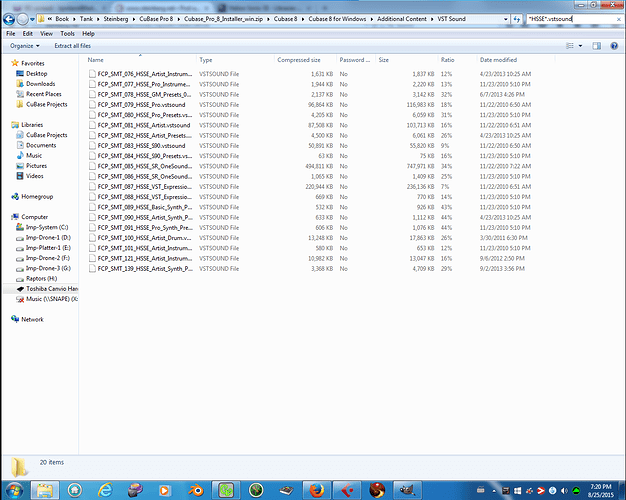Open the Organize dropdown
Screen dimensions: 626x500
pos(25,46)
